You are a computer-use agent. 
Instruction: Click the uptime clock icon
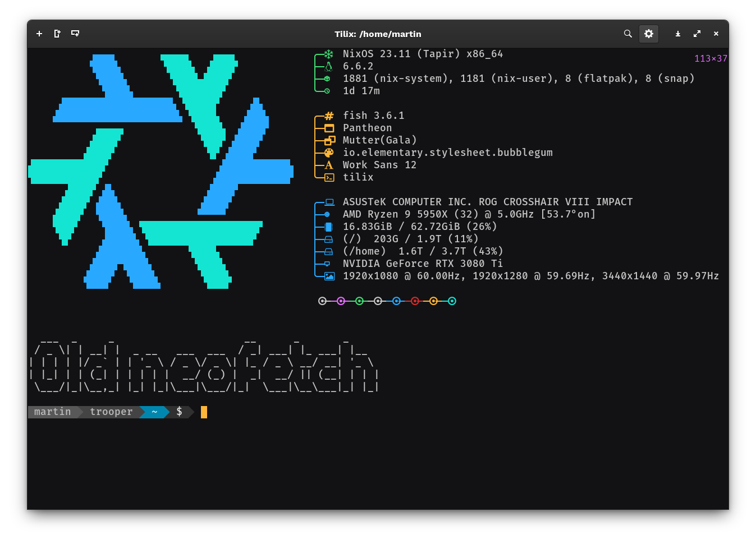pos(327,91)
